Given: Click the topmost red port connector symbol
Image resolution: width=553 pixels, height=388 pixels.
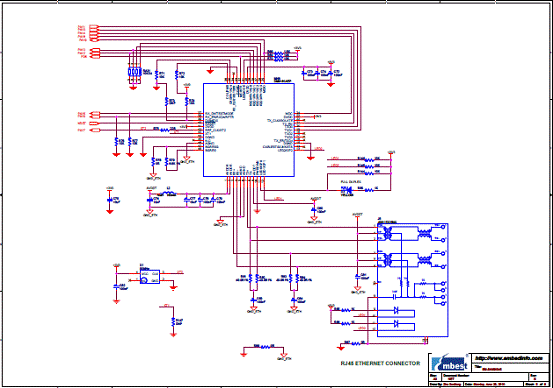Looking at the screenshot, I should (94, 26).
